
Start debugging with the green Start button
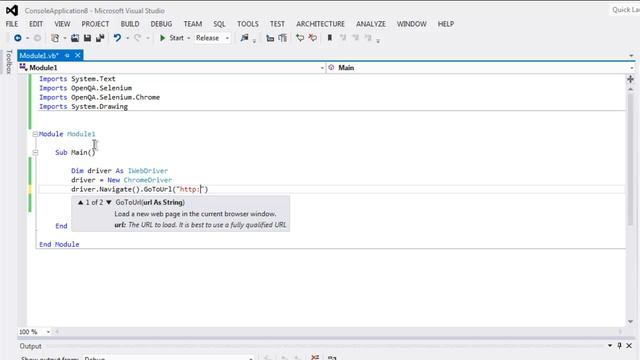coord(171,38)
